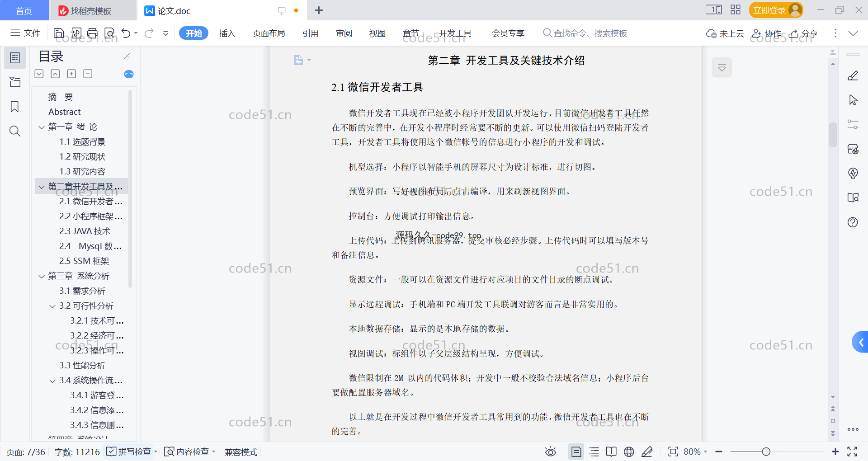Viewport: 868px width, 461px height.
Task: Click the pen edit icon in right sidebar
Action: pyautogui.click(x=853, y=75)
